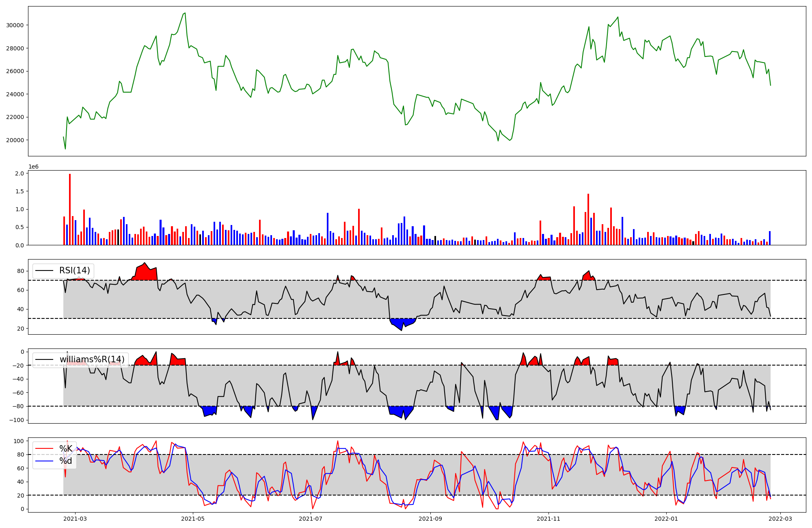Click the 2021-05 x-axis date label

[x=193, y=518]
